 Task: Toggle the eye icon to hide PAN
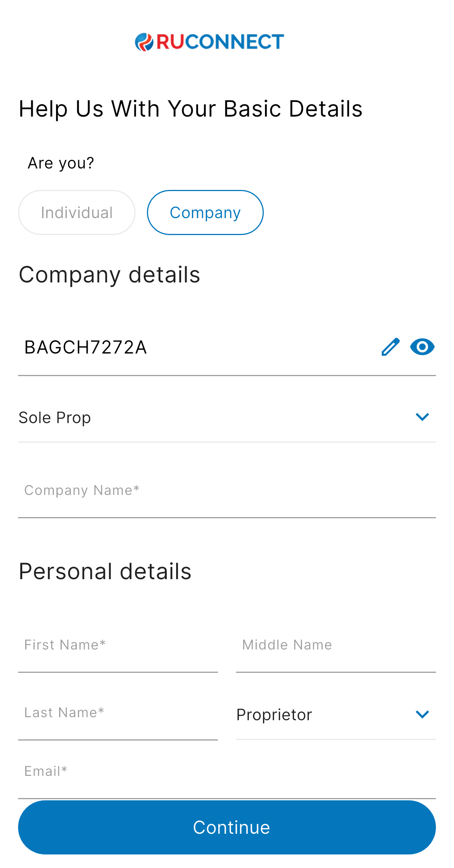(422, 347)
